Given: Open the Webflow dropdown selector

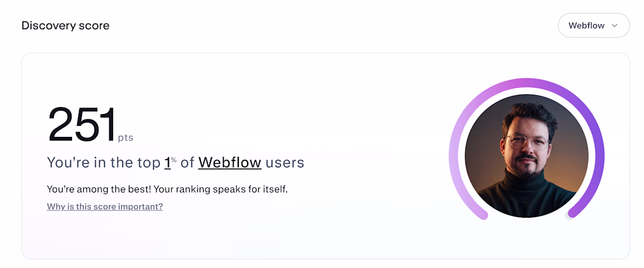Looking at the screenshot, I should tap(594, 26).
